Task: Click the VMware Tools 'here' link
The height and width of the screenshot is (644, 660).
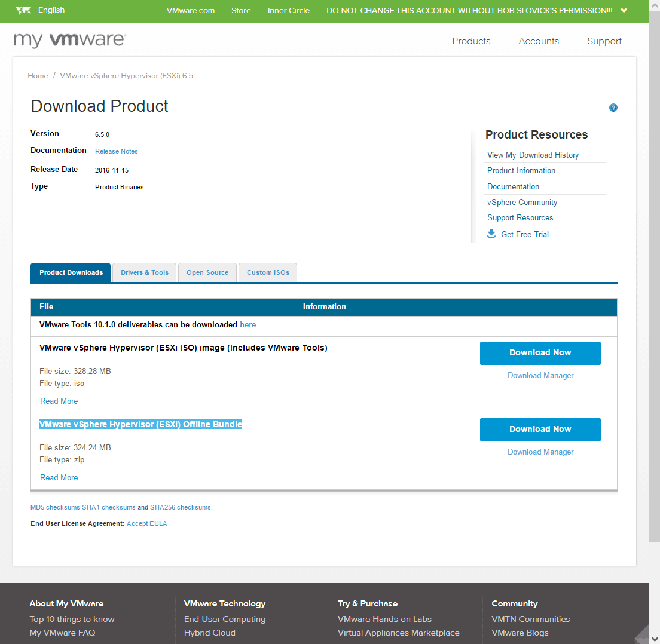Action: 247,325
